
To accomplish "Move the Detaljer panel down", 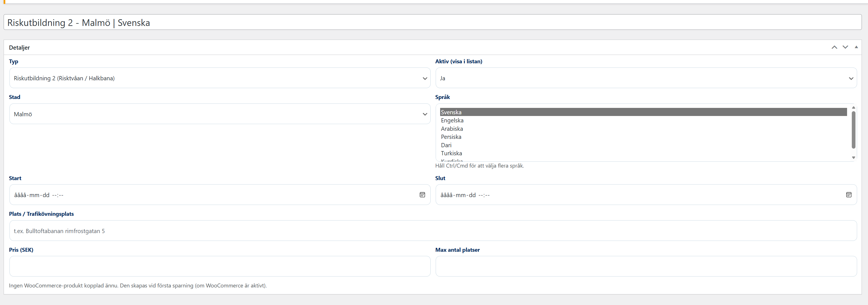I will click(x=845, y=47).
